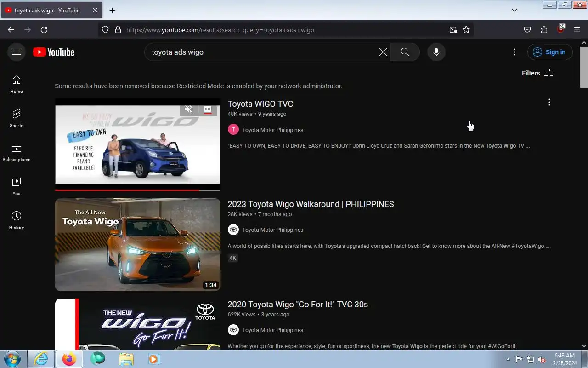Open the Windows Start menu
The height and width of the screenshot is (368, 588).
pos(12,359)
